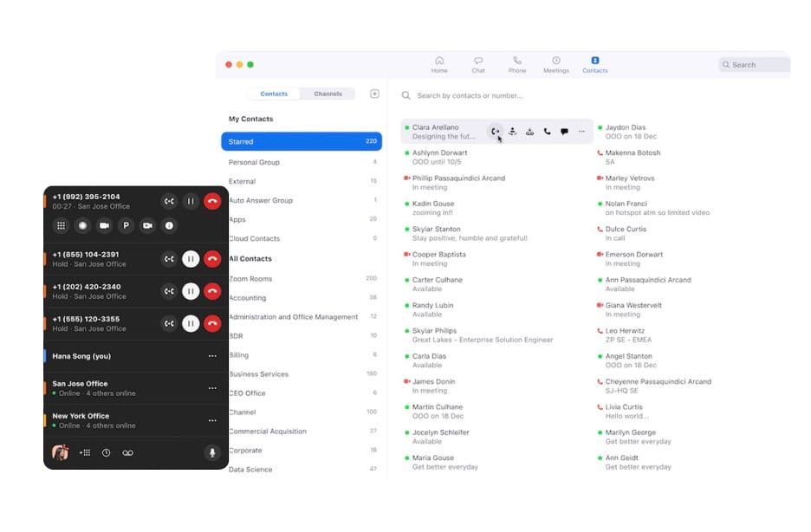
Task: End the call with +1 (202) 420-2340
Action: (x=211, y=291)
